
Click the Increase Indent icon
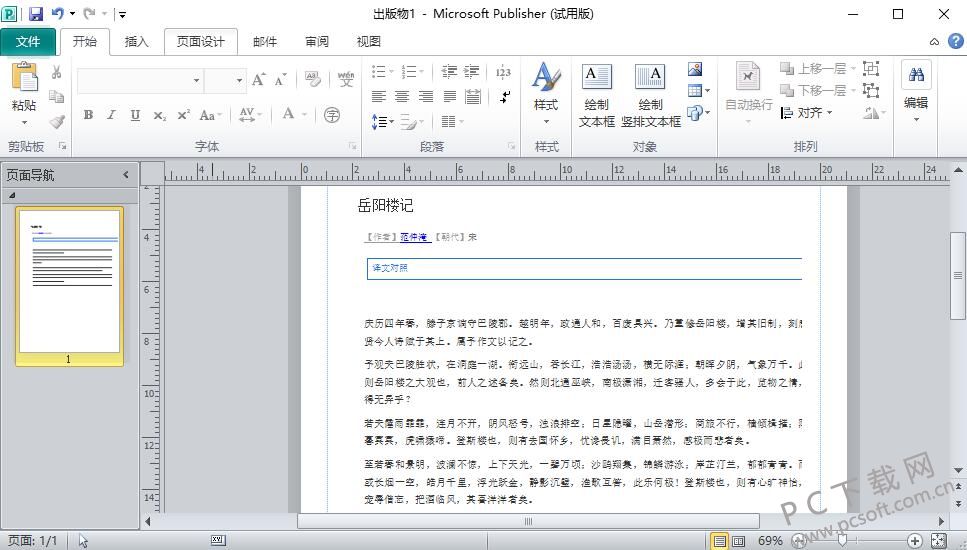click(472, 72)
